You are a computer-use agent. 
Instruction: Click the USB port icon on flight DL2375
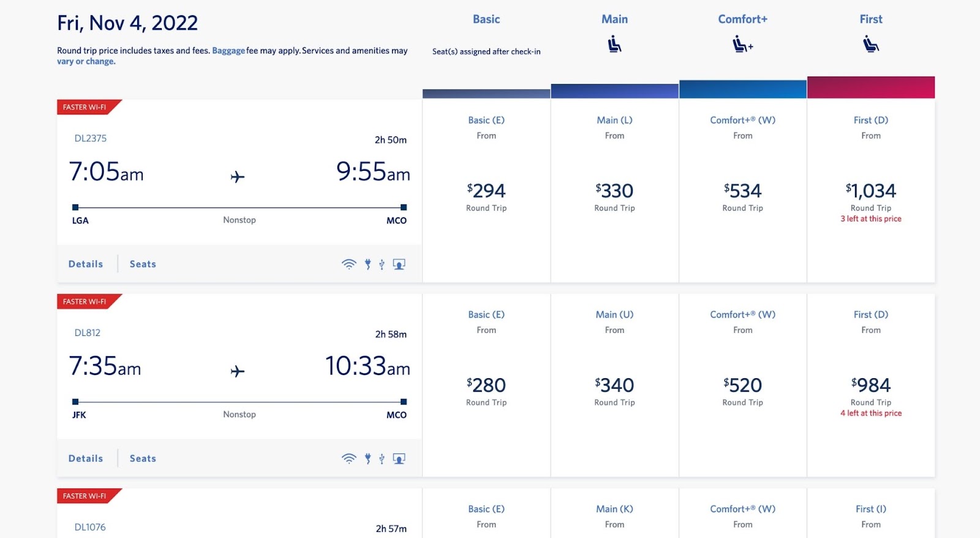[382, 264]
